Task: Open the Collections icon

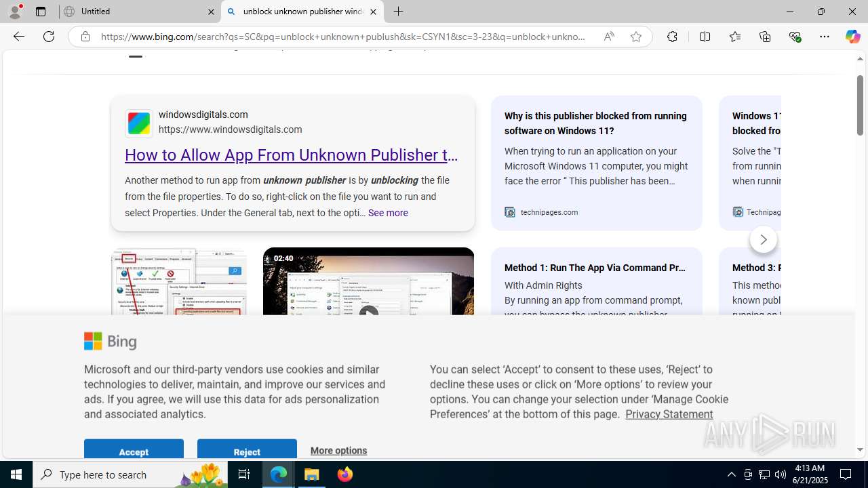Action: pyautogui.click(x=765, y=37)
